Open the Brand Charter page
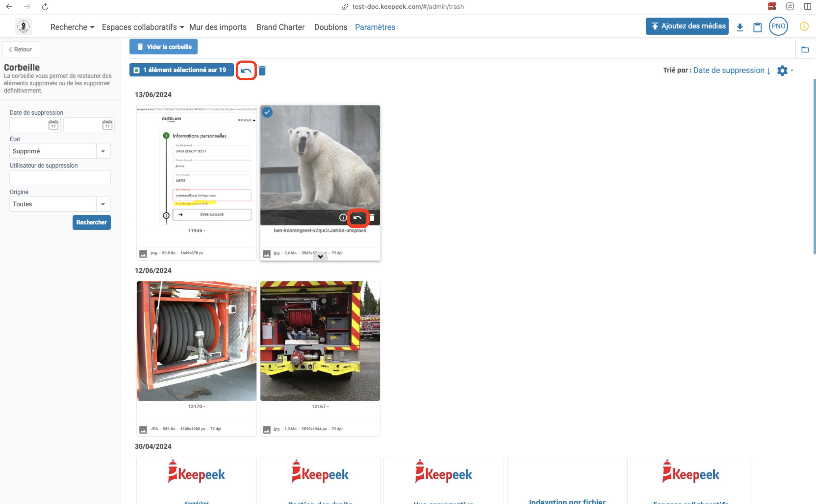Screen dimensions: 816x504 point(280,27)
